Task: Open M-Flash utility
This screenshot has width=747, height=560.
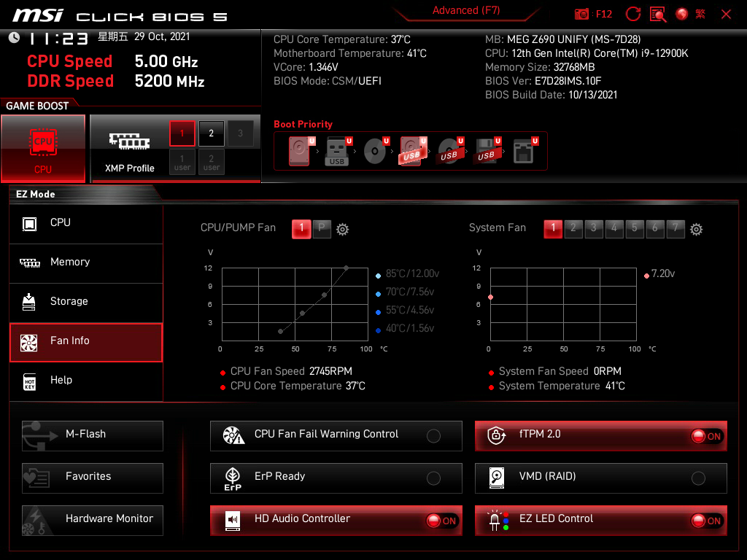Action: [93, 436]
